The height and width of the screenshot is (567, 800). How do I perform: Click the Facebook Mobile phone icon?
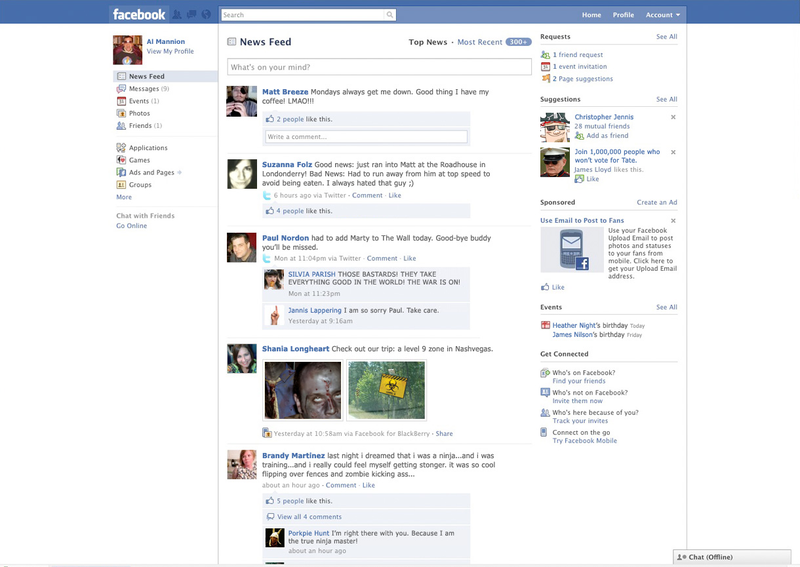pyautogui.click(x=544, y=432)
